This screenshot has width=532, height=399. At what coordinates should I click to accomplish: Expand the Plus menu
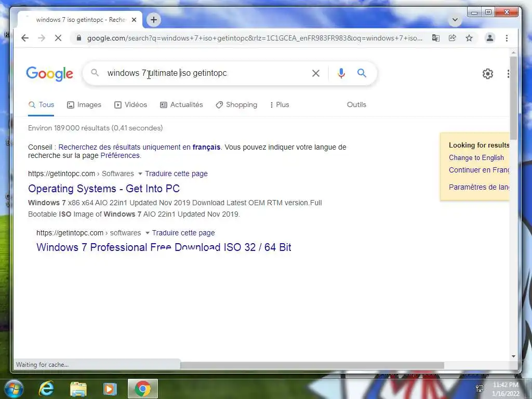[x=280, y=105]
